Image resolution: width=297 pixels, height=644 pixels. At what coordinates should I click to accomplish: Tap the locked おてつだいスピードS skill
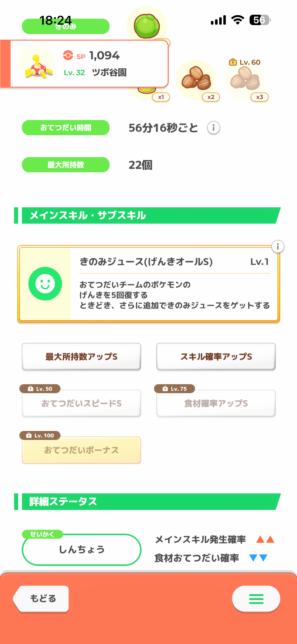pyautogui.click(x=81, y=403)
